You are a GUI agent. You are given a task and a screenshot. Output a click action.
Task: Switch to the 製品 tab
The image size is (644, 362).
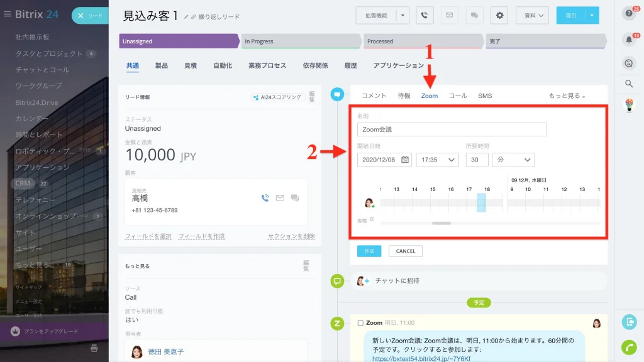[162, 65]
